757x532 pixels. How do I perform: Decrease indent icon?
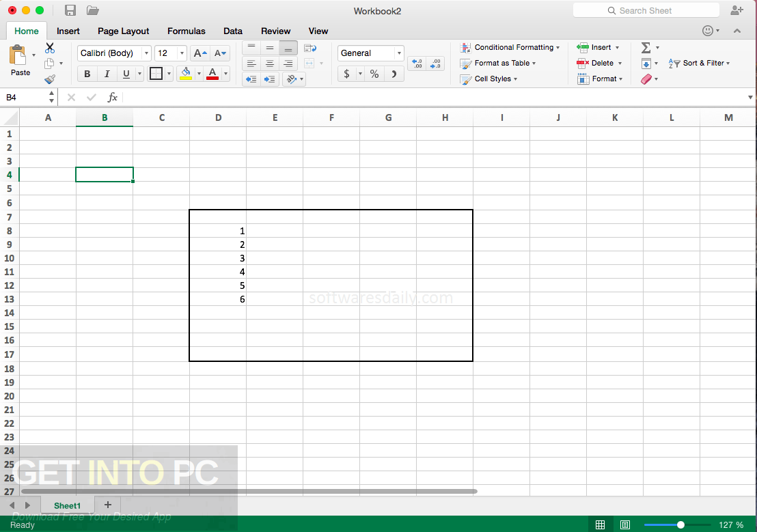(x=251, y=79)
